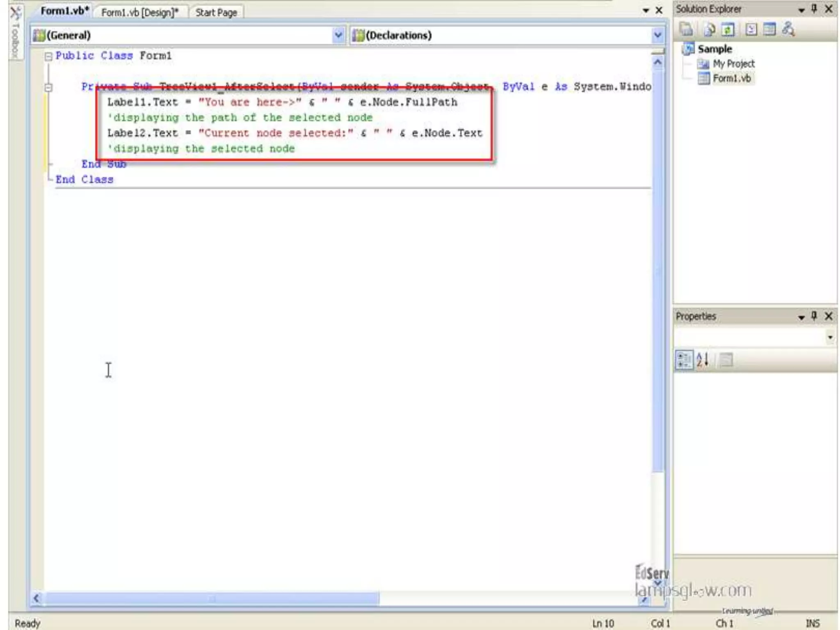Open the (General) class name dropdown
840x630 pixels.
click(x=338, y=35)
